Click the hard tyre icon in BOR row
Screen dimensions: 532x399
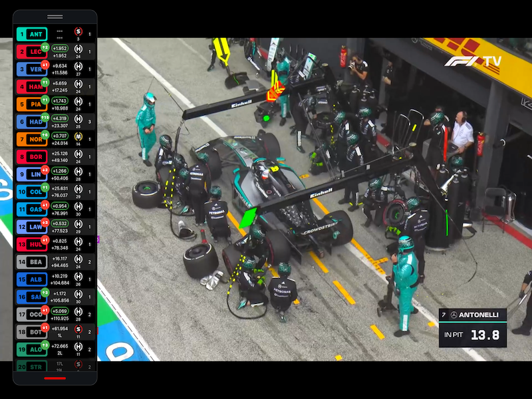[78, 154]
